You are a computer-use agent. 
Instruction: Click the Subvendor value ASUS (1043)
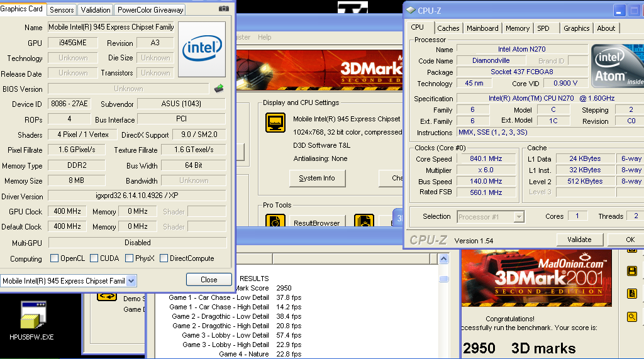[x=181, y=104]
